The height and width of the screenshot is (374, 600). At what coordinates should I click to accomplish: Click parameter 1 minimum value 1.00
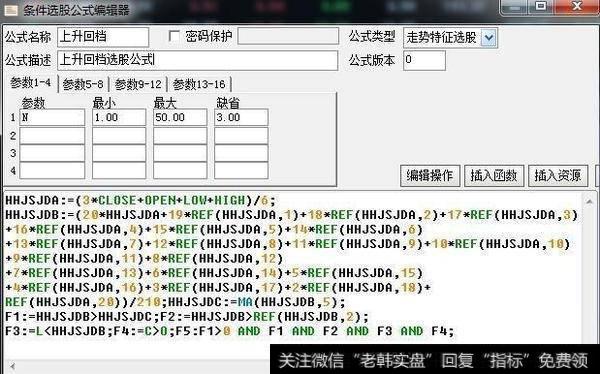point(119,118)
